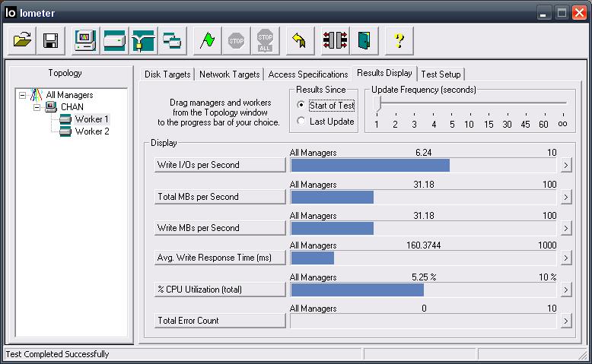Click the Avg. Write Response Time (ms) button
This screenshot has height=364, width=592.
(220, 258)
